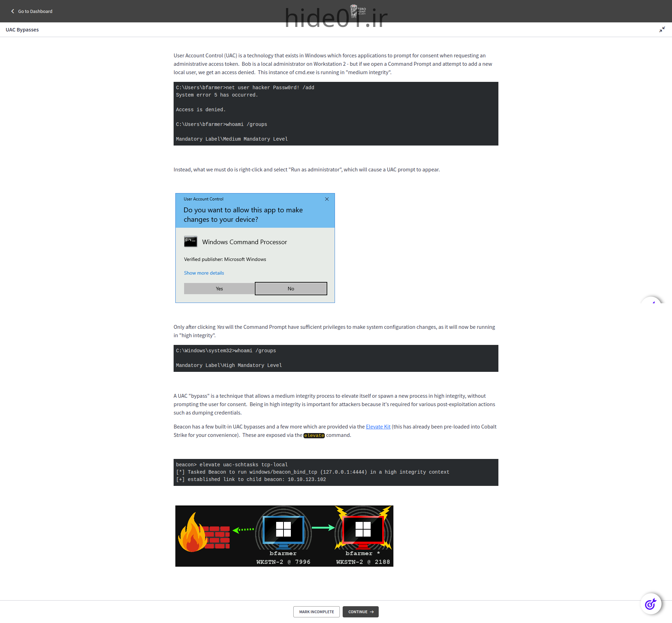Select the red elevated bfarmer 2188 monitor
Viewport: 672px width, 623px height.
pos(363,530)
